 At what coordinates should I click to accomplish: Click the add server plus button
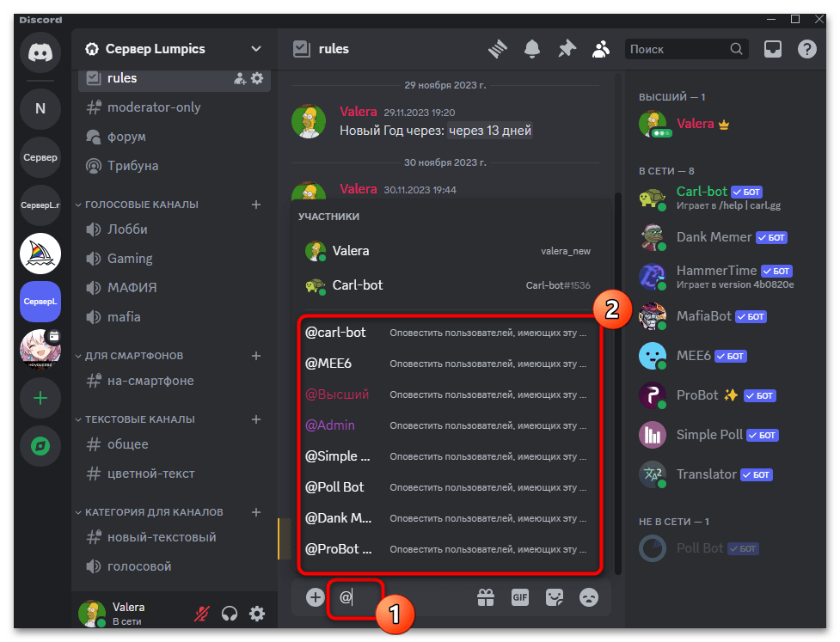(40, 398)
